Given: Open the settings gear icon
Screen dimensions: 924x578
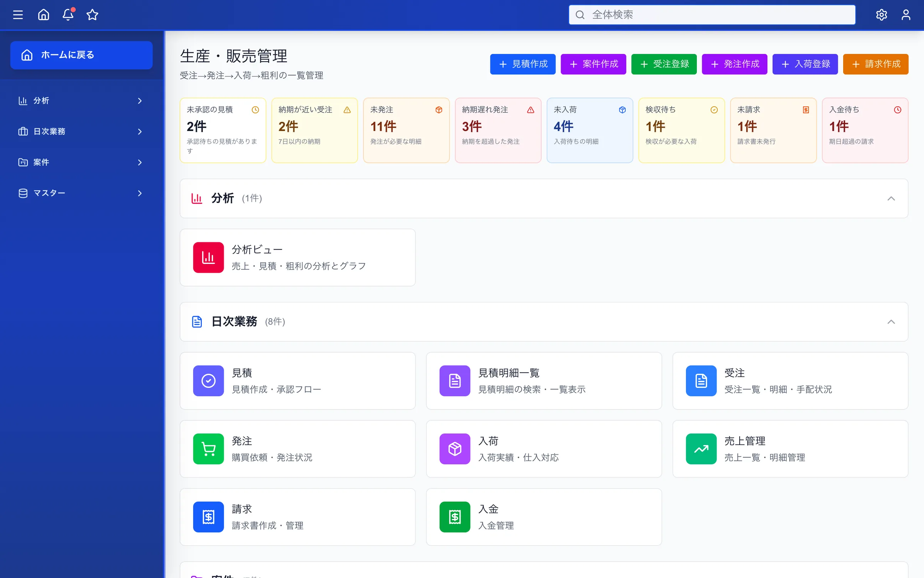Looking at the screenshot, I should 881,15.
